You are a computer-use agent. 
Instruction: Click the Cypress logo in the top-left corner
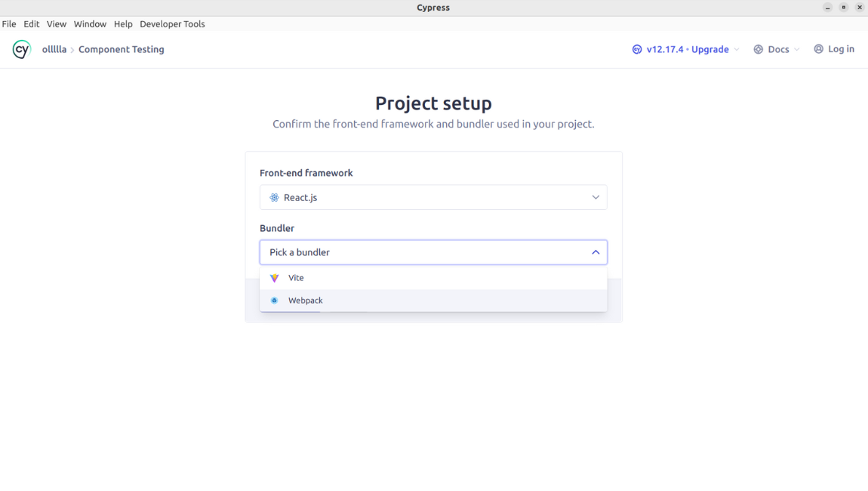click(21, 49)
